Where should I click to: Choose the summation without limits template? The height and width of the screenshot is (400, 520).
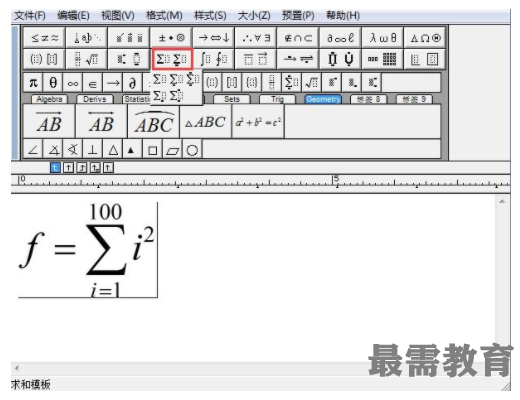pyautogui.click(x=160, y=79)
